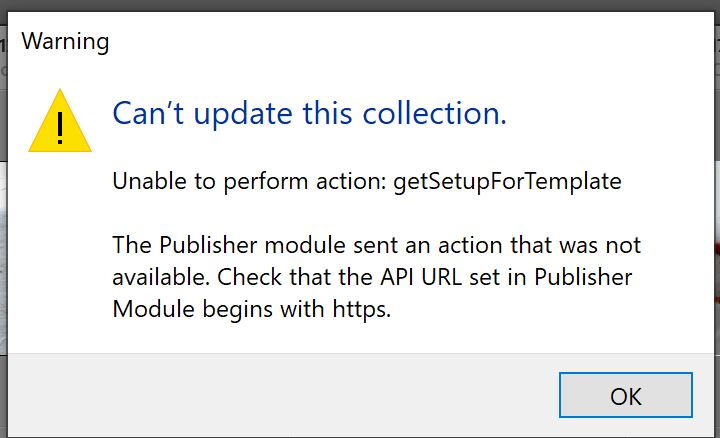Click the OK button to dismiss warning
The width and height of the screenshot is (720, 438).
click(625, 395)
